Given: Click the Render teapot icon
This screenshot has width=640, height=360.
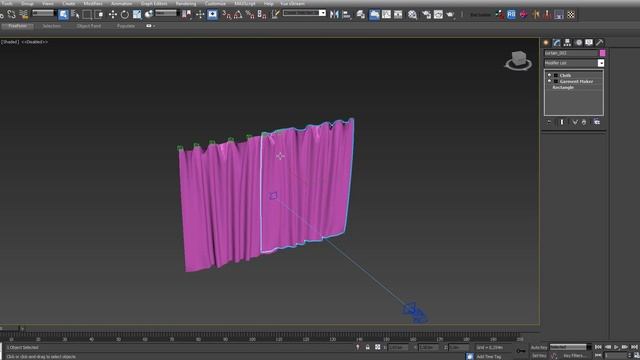Looking at the screenshot, I should tap(450, 15).
